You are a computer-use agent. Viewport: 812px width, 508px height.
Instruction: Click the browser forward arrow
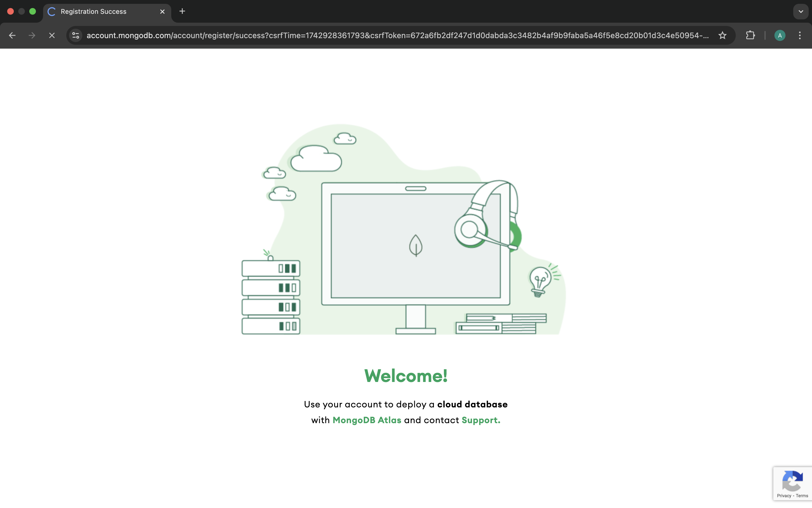[x=32, y=35]
